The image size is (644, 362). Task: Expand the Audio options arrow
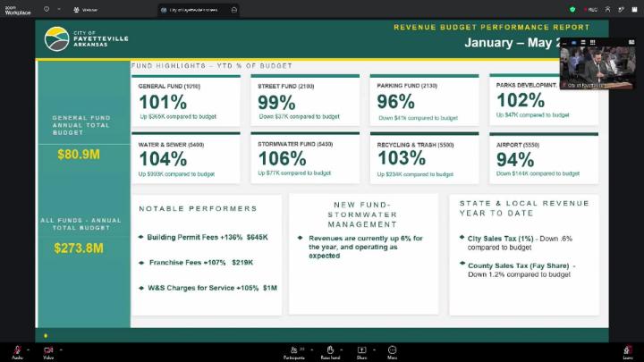point(29,350)
